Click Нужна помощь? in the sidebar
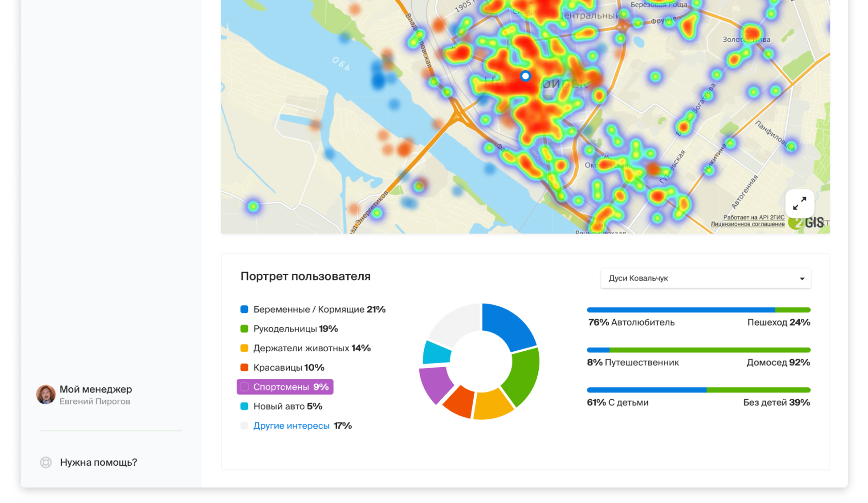 point(99,462)
